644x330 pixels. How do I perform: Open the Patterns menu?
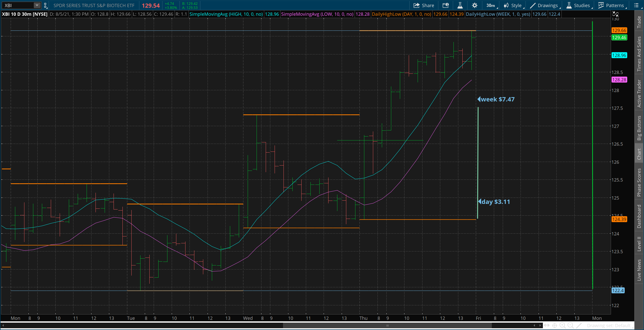click(x=611, y=5)
